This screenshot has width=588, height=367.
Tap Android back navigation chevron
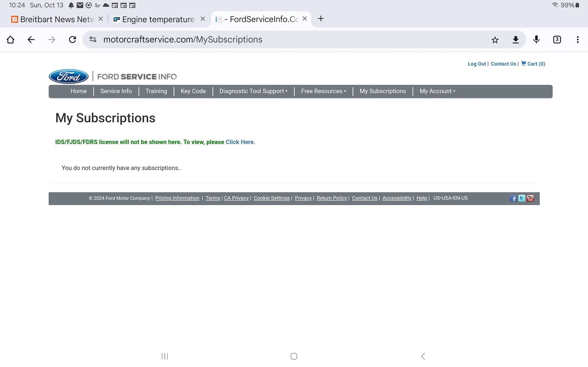tap(423, 356)
